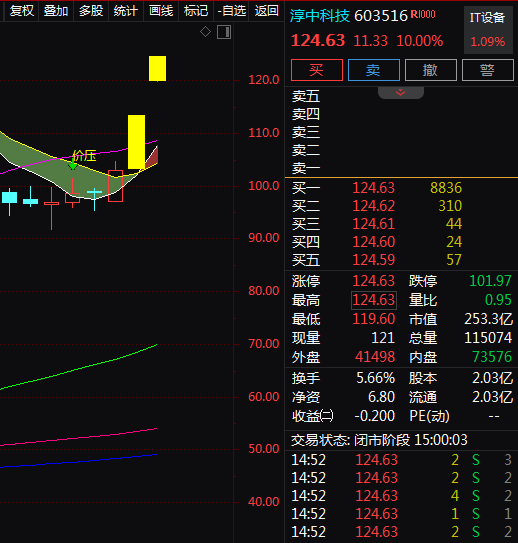Expand order book with red chevron
The image size is (518, 543).
[x=401, y=92]
